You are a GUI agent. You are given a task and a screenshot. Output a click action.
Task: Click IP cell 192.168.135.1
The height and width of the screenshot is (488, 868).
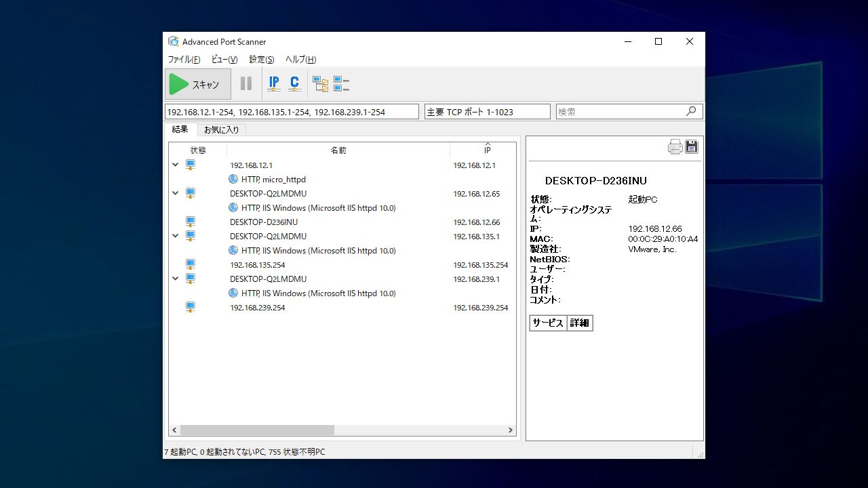point(476,237)
